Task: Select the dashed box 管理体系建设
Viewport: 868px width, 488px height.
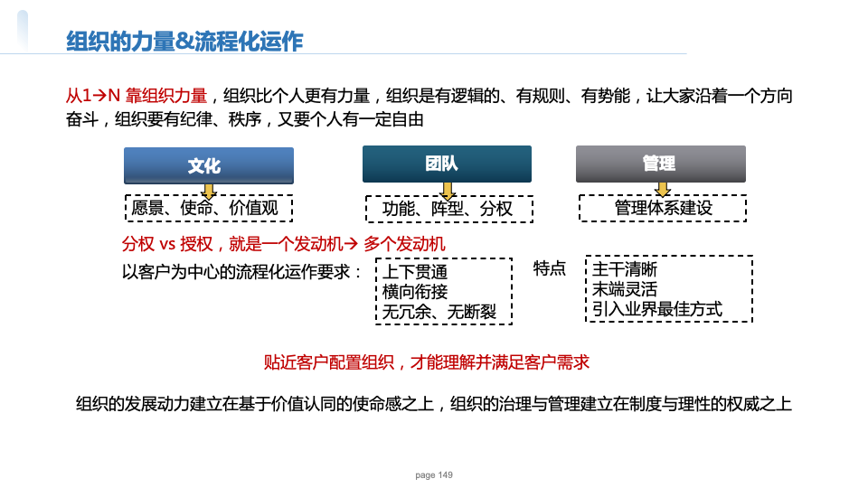Action: (x=663, y=208)
